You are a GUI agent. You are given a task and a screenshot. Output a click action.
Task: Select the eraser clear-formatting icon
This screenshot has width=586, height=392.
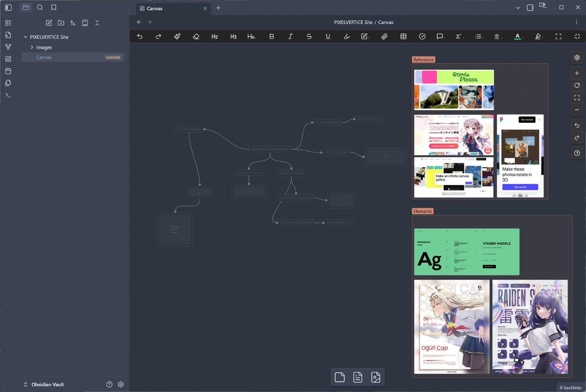point(196,36)
